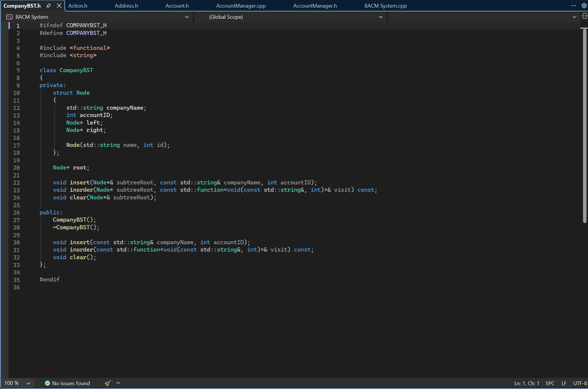Open the Account.h tab

point(177,6)
